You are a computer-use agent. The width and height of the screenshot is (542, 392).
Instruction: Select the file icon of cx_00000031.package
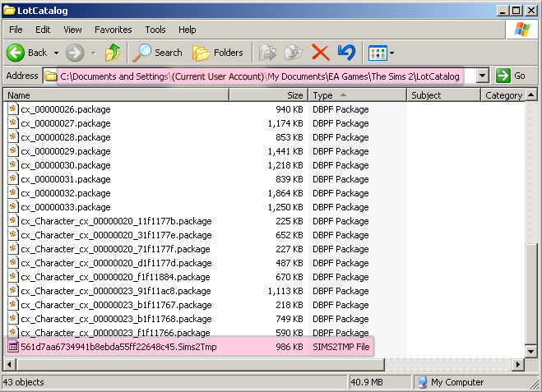(13, 179)
